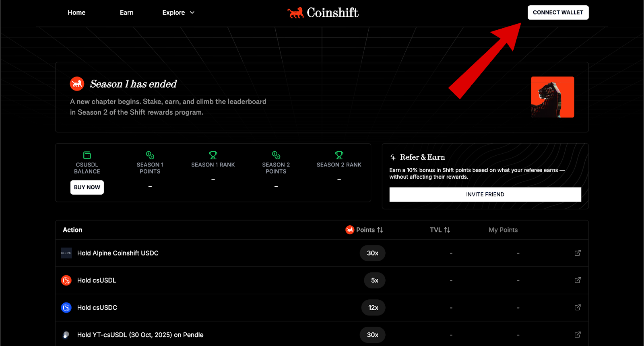Click the Refer & Earn sparkle icon
This screenshot has height=346, width=644.
[393, 157]
